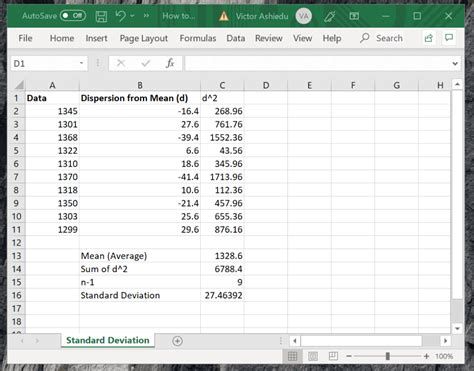Open the Undo history dropdown arrow
Screen dimensions: 474x371
(x=132, y=16)
